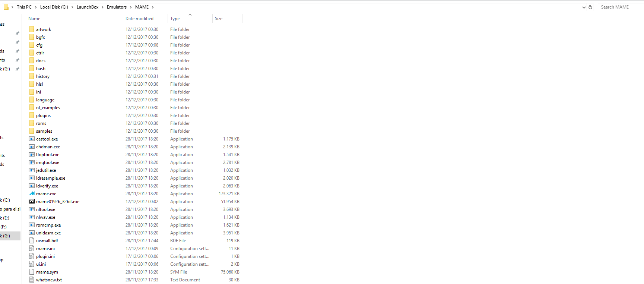Select the samples folder icon
644x284 pixels.
point(32,131)
